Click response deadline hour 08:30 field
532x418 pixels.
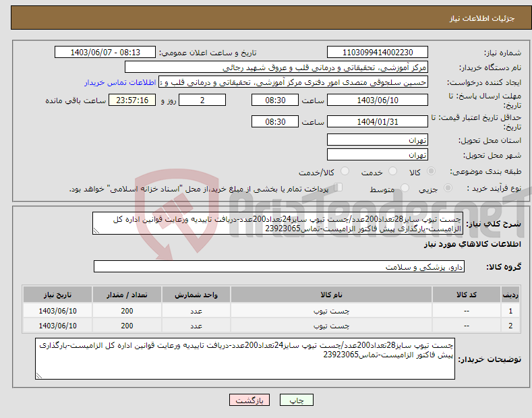point(275,100)
